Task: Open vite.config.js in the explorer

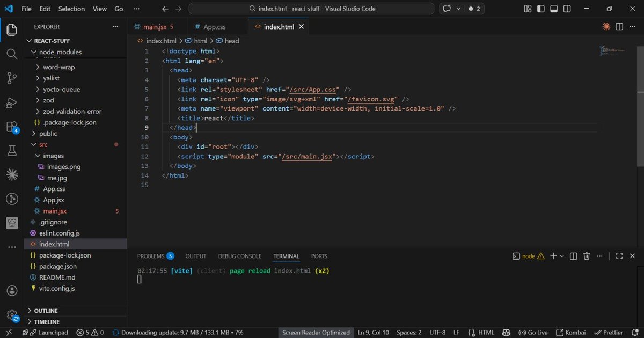Action: click(57, 288)
